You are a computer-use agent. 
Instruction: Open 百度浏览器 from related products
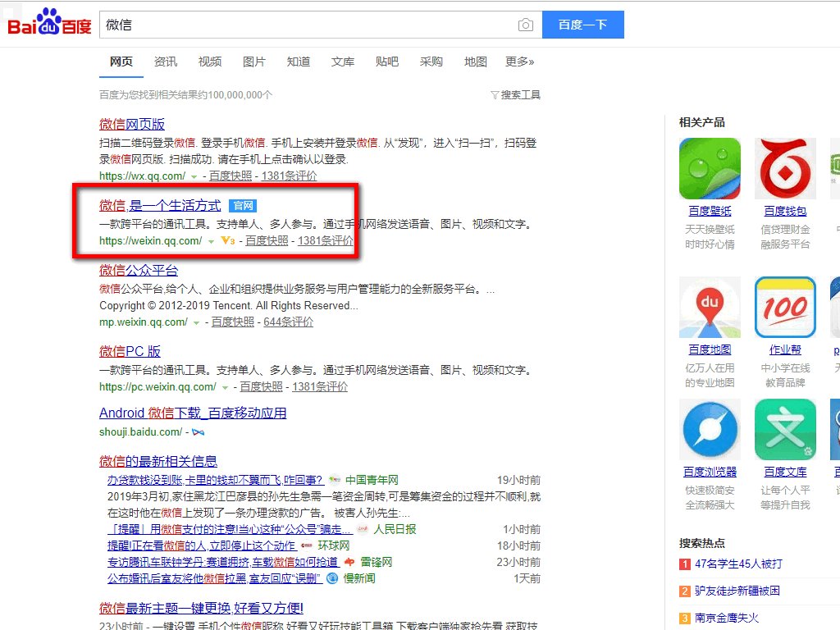tap(709, 472)
